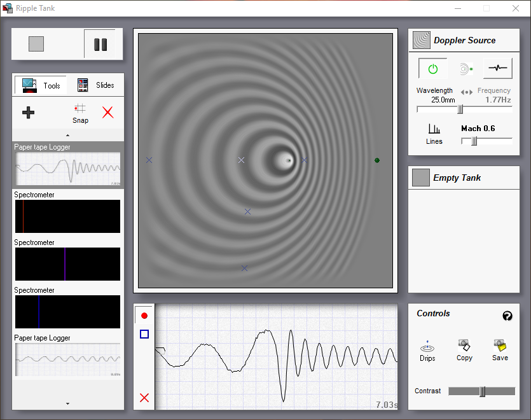Image resolution: width=531 pixels, height=420 pixels.
Task: Select the top Paper tape Logger thumbnail
Action: [x=68, y=169]
